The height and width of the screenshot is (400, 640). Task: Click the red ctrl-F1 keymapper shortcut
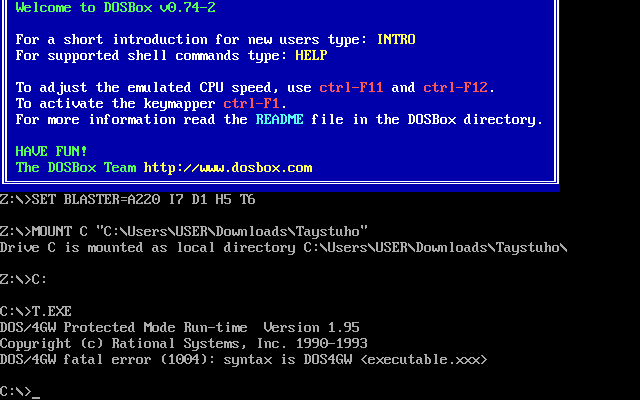pyautogui.click(x=252, y=103)
